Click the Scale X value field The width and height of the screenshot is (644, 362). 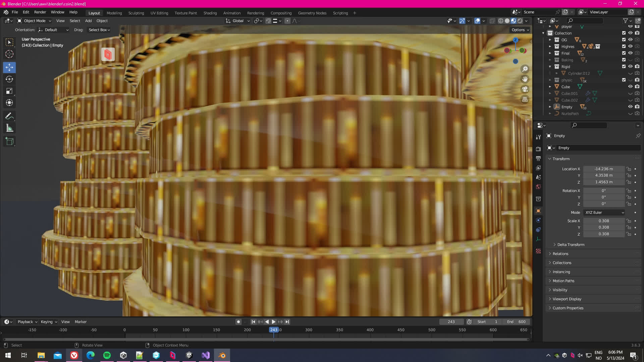click(604, 221)
